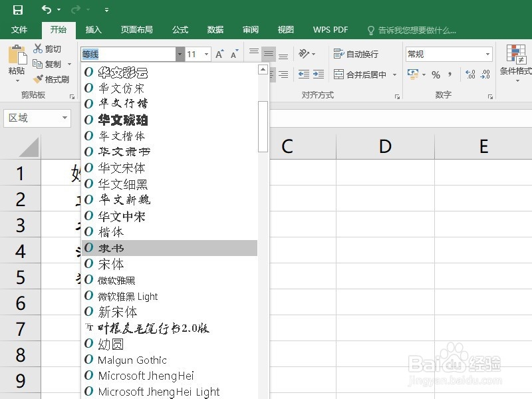This screenshot has width=532, height=399.
Task: Undo the last action
Action: click(47, 9)
